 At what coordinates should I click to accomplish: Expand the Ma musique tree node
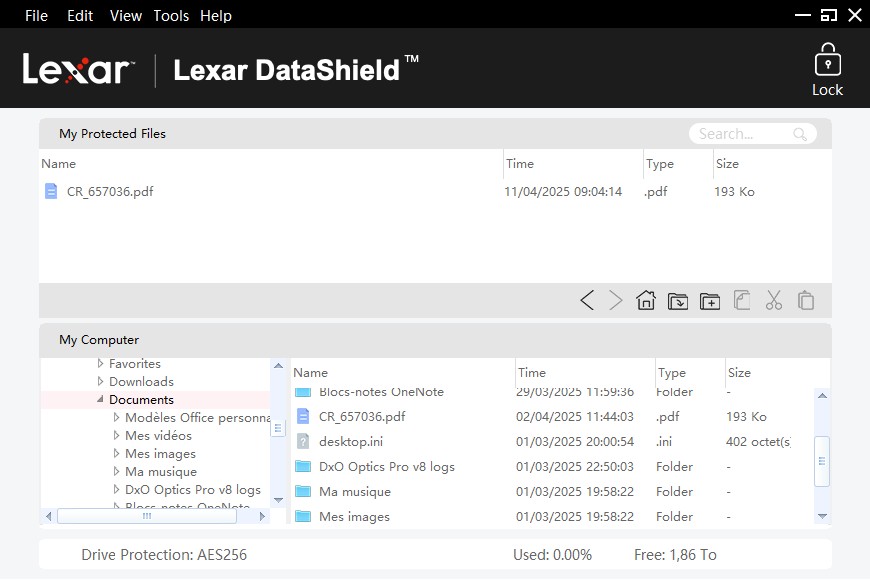pyautogui.click(x=117, y=471)
